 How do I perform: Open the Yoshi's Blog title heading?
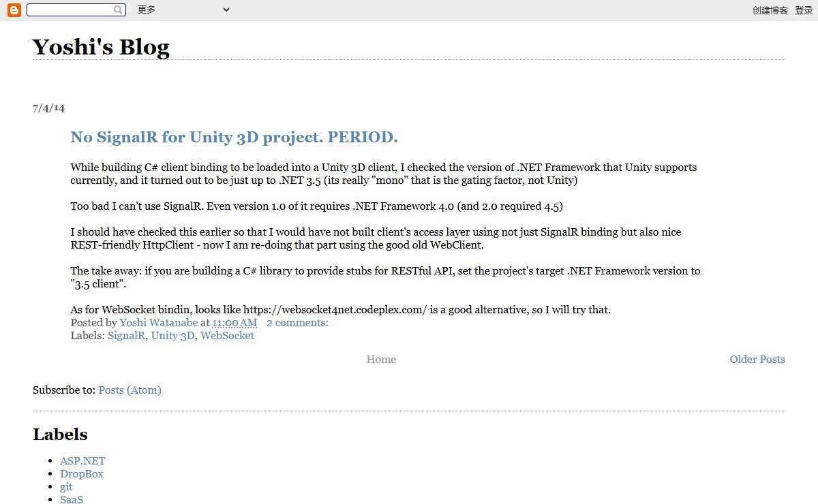click(x=101, y=47)
